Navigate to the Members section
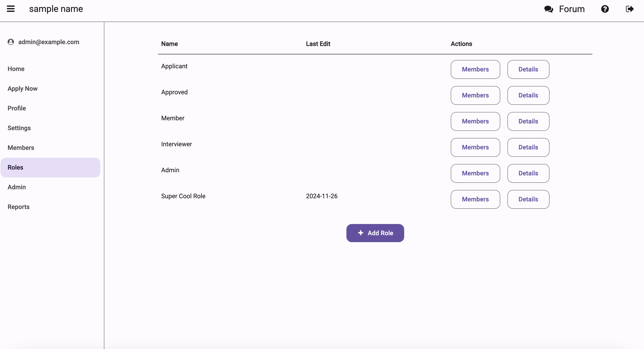644x349 pixels. (21, 147)
